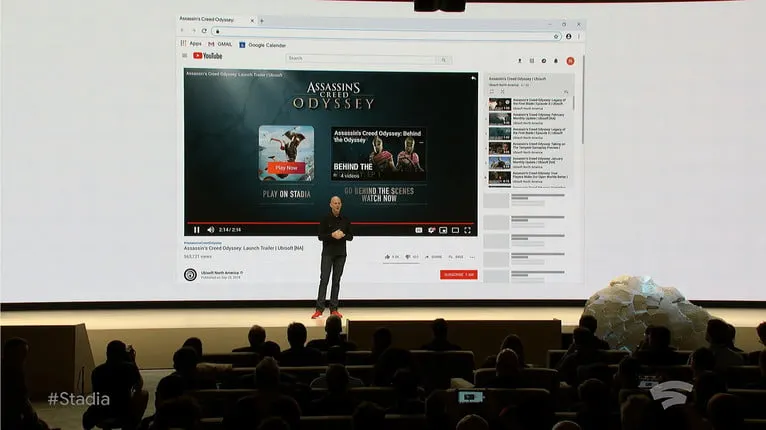Toggle playlist loop icon

click(x=492, y=91)
